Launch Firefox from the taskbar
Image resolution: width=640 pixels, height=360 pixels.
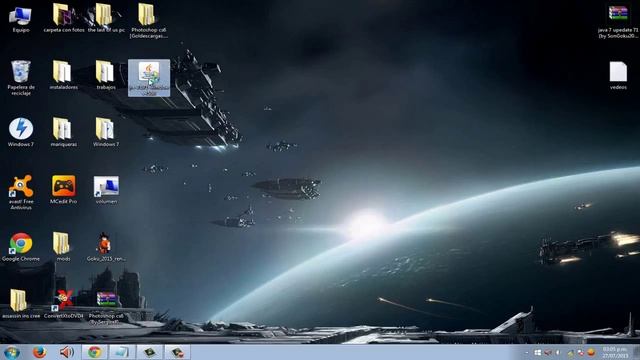pyautogui.click(x=39, y=352)
